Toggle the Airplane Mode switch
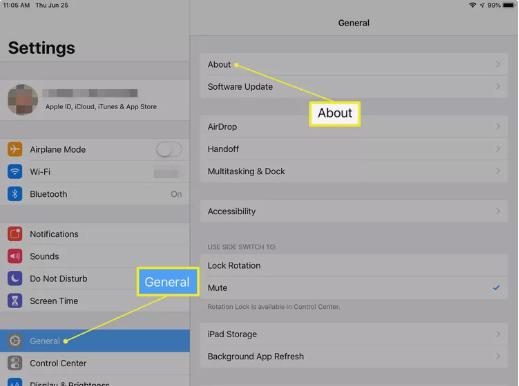The image size is (519, 386). (x=169, y=150)
